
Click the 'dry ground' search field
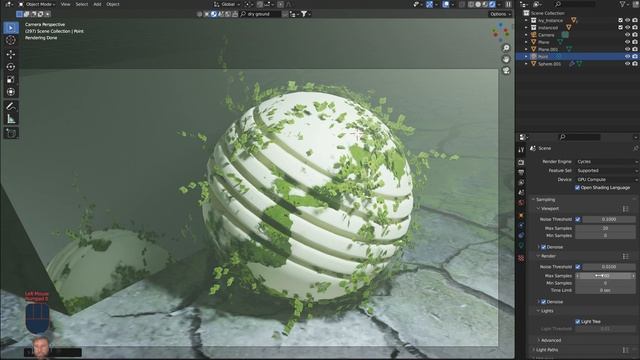pos(260,14)
